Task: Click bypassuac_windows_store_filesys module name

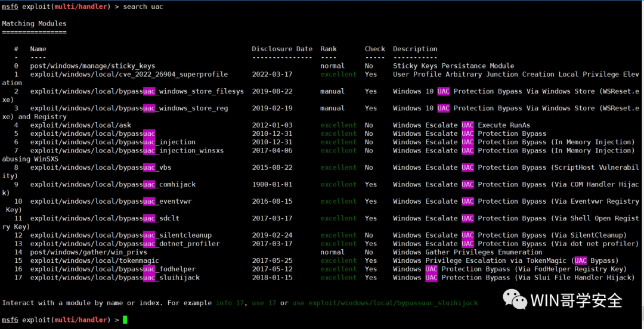Action: click(x=137, y=91)
